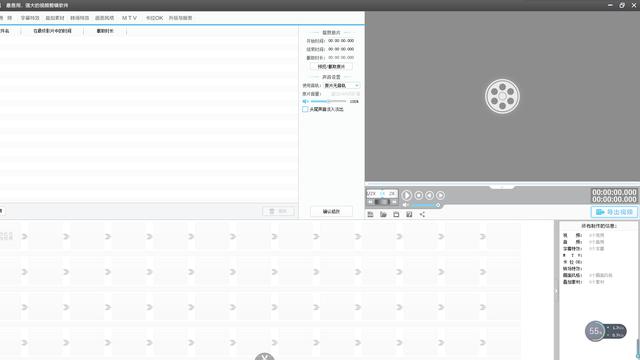Play the video preview
The height and width of the screenshot is (360, 640).
(407, 195)
